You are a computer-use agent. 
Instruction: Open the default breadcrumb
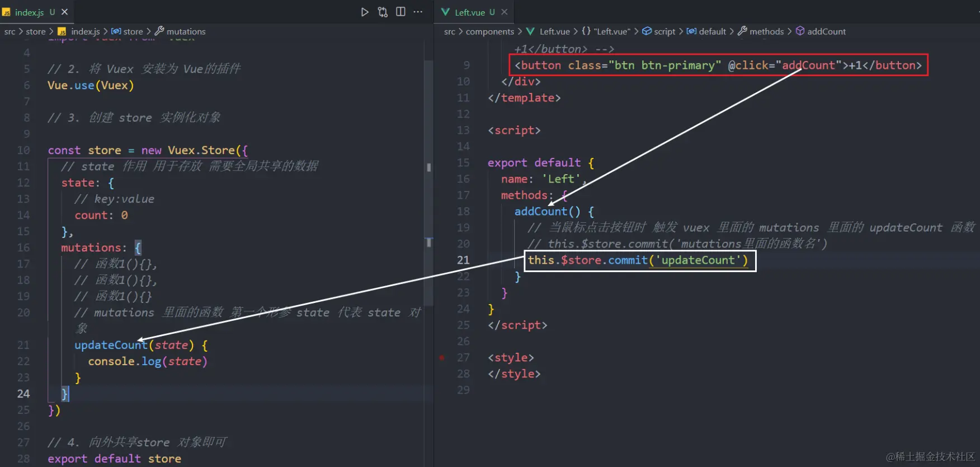pos(706,31)
